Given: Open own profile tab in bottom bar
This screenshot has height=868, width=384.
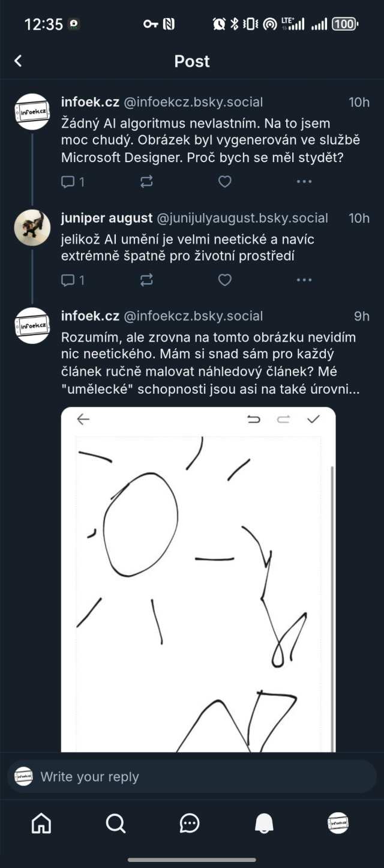Looking at the screenshot, I should (x=338, y=824).
